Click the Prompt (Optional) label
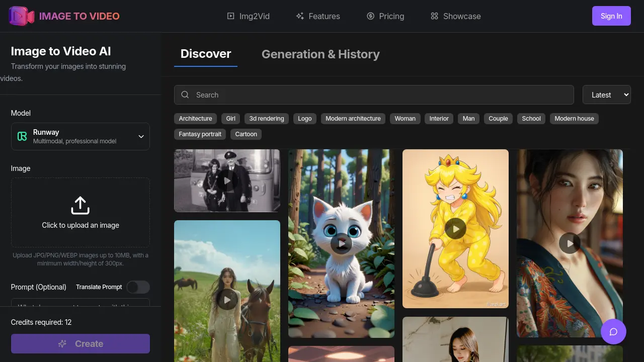The width and height of the screenshot is (644, 362). tap(39, 287)
